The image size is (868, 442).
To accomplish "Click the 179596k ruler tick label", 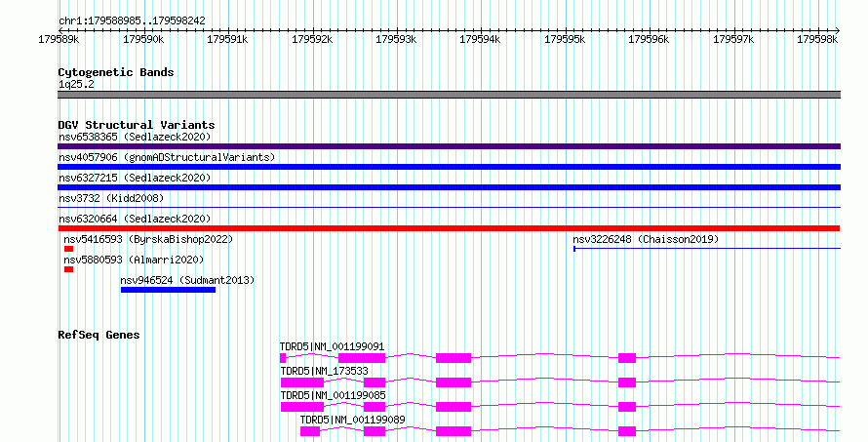I will tap(649, 39).
